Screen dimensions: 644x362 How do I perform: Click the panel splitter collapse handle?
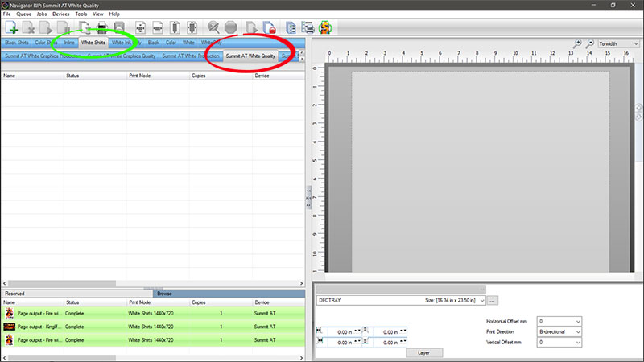[x=308, y=198]
